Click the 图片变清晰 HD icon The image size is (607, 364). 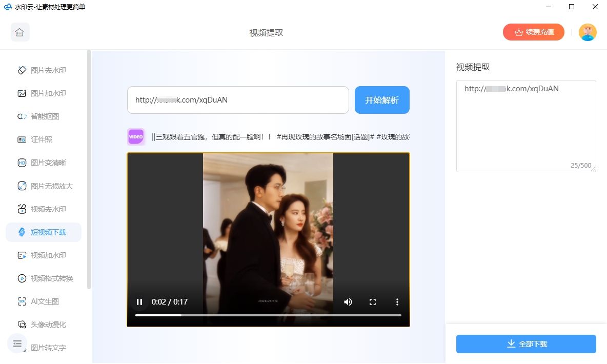pos(22,163)
